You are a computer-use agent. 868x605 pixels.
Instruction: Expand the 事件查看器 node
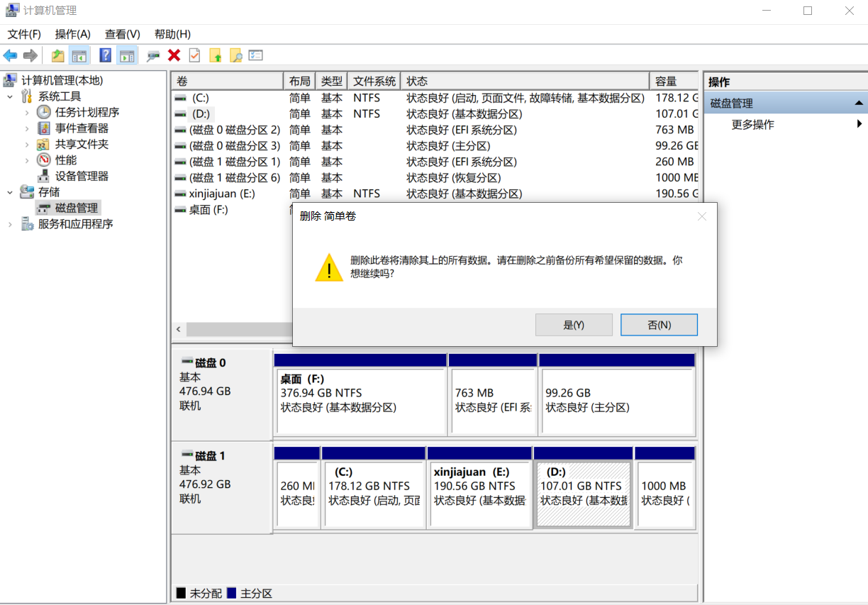[x=27, y=128]
